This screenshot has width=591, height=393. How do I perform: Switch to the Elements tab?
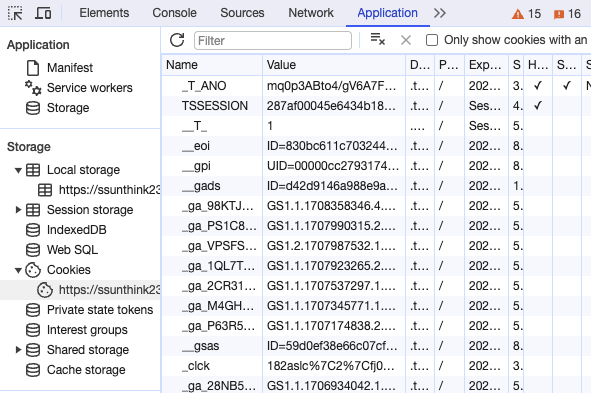click(x=104, y=13)
